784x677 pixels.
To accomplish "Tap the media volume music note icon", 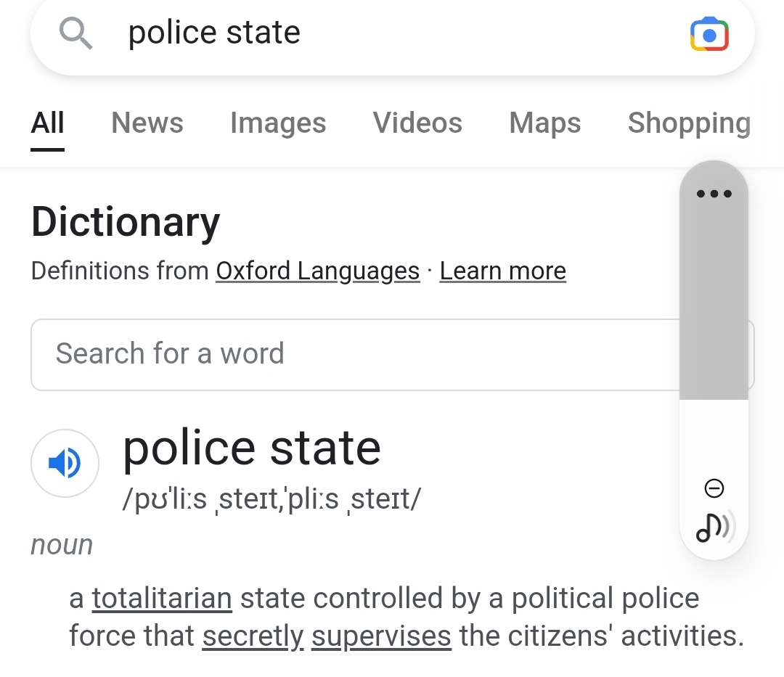I will coord(715,526).
